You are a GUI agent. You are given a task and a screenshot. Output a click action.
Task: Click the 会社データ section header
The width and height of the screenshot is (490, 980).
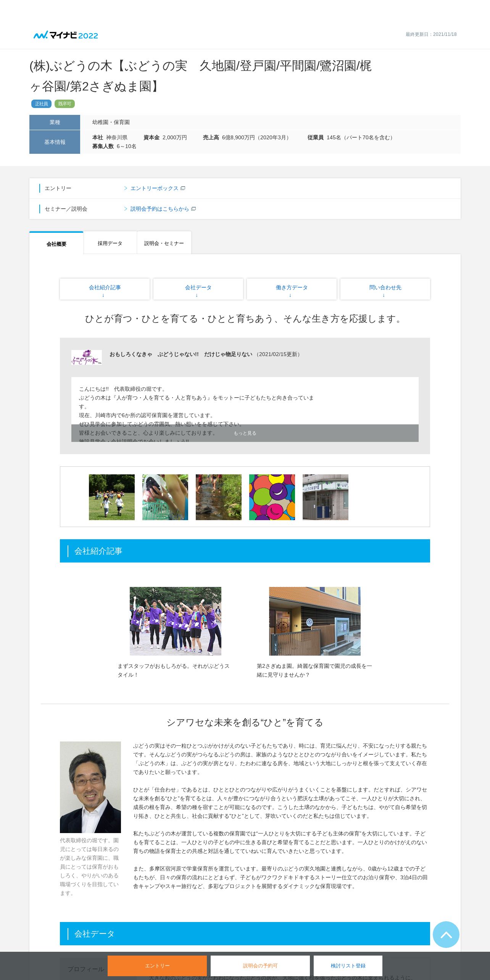[x=245, y=933]
